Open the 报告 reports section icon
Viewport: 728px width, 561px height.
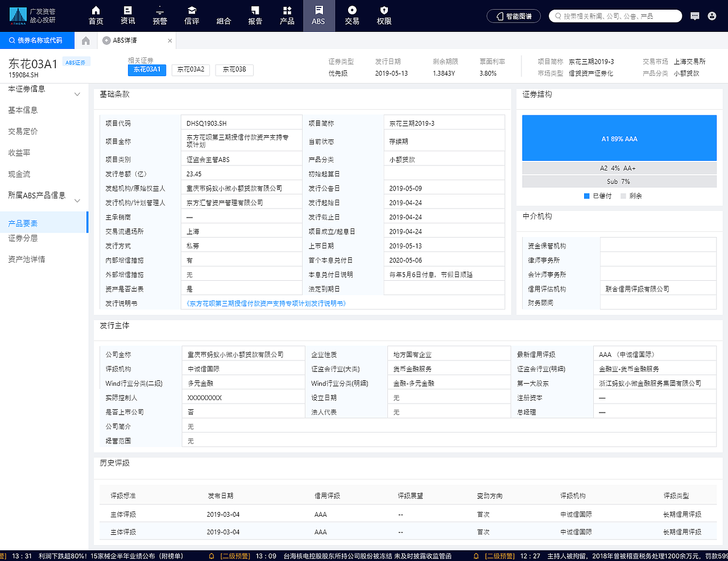pos(255,15)
